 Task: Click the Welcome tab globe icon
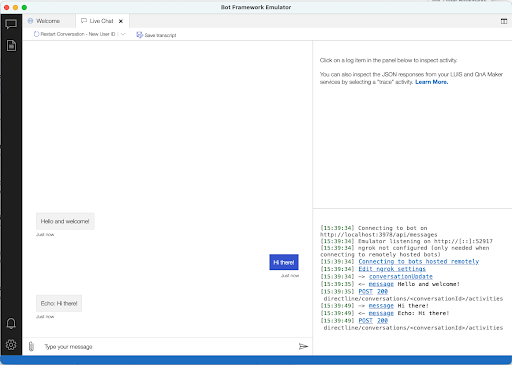click(x=30, y=21)
